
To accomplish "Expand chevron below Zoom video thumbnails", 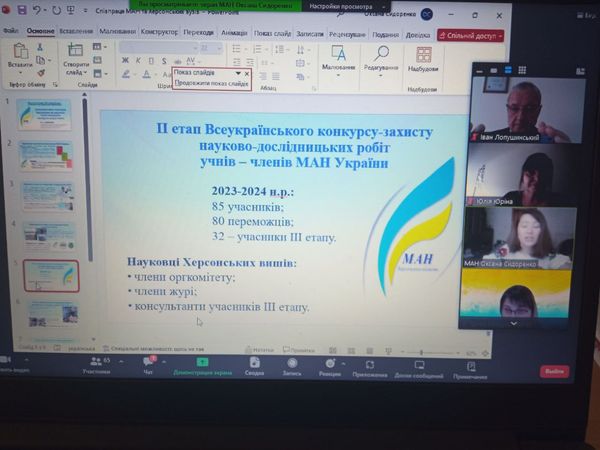I will [514, 324].
